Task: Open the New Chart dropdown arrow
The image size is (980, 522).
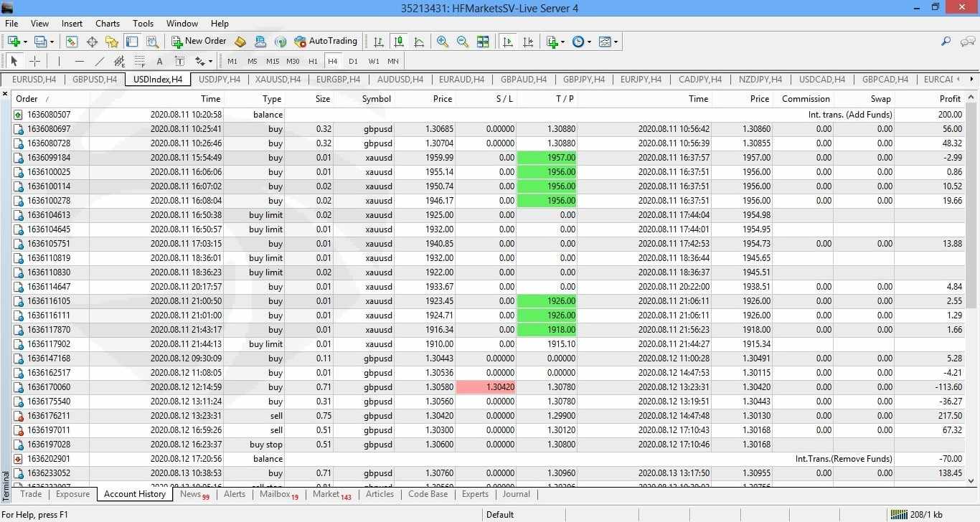Action: [27, 42]
